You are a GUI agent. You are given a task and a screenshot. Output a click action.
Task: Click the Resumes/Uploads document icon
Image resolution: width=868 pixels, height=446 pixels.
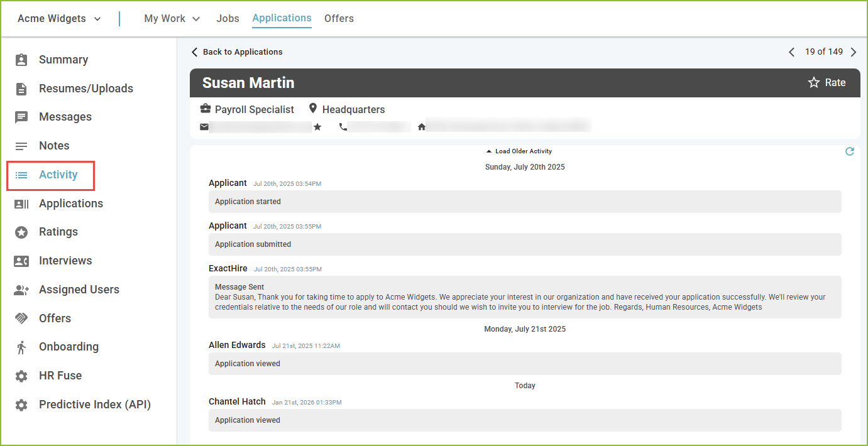coord(21,89)
